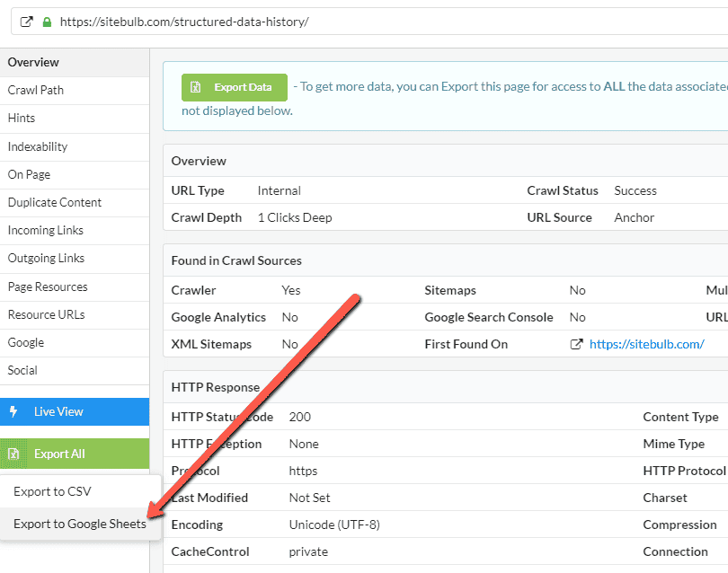Click the 'Anchor' URL Source value
Screen dimensions: 728x573
point(635,217)
